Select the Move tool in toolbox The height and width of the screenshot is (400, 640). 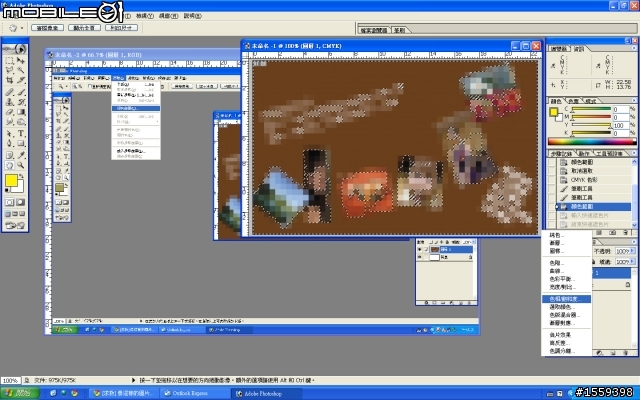click(x=20, y=61)
